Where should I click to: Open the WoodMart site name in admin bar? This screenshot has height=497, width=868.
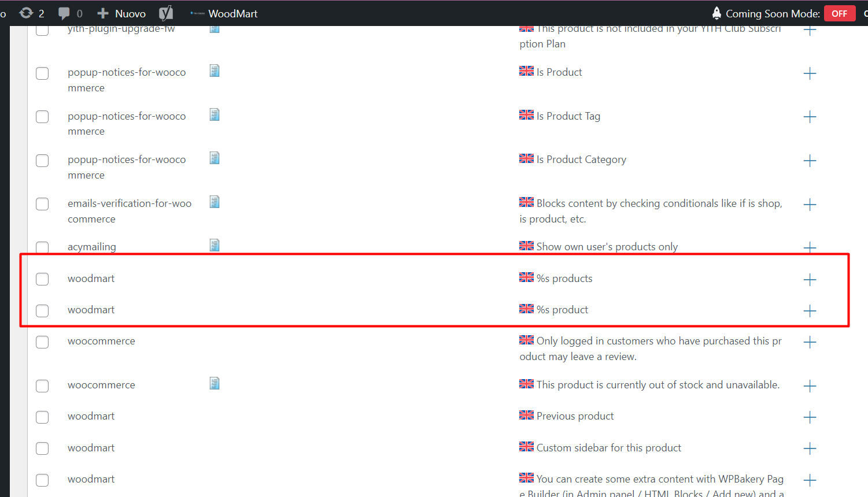(224, 13)
